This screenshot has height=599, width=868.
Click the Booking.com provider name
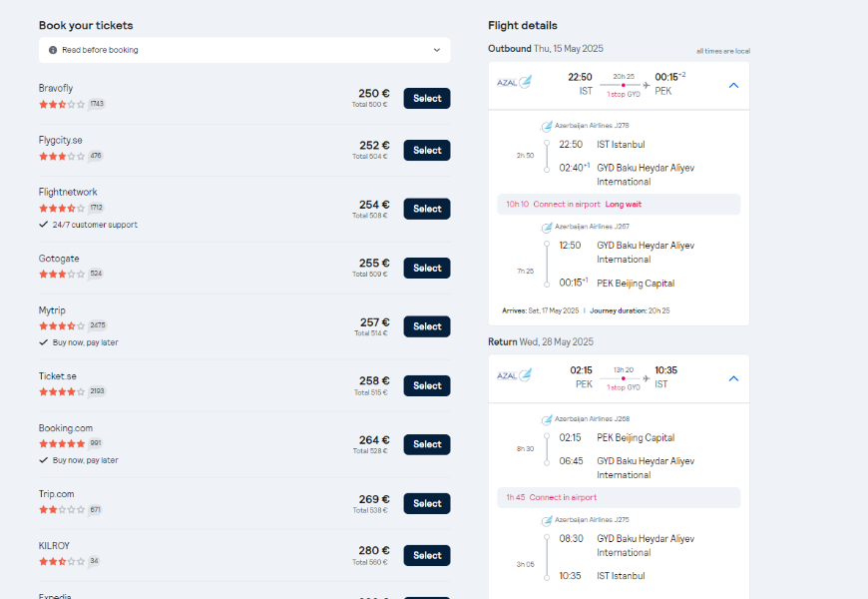pyautogui.click(x=65, y=428)
